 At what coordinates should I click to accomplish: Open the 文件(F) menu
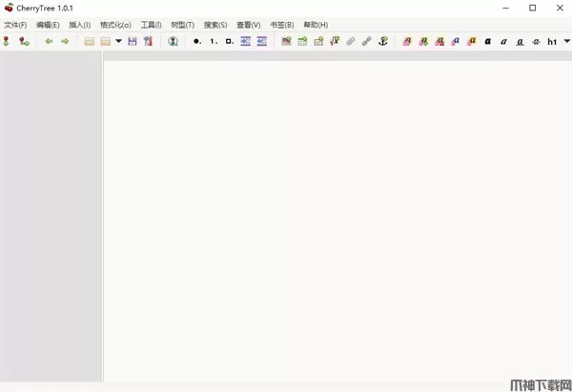click(15, 25)
